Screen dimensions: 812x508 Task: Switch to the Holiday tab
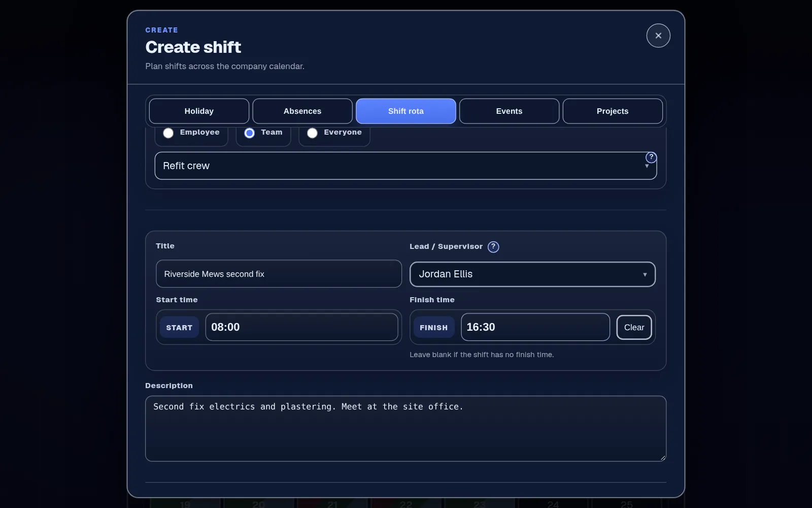(x=199, y=111)
